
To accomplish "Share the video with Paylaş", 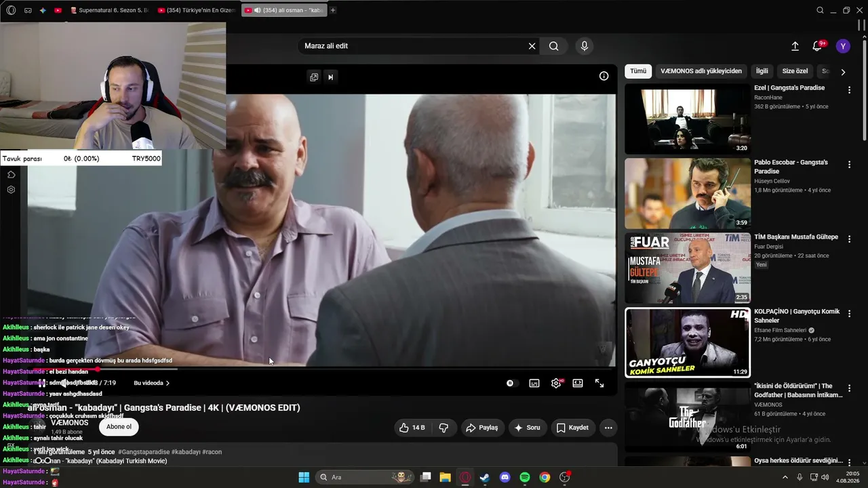I will (x=481, y=428).
